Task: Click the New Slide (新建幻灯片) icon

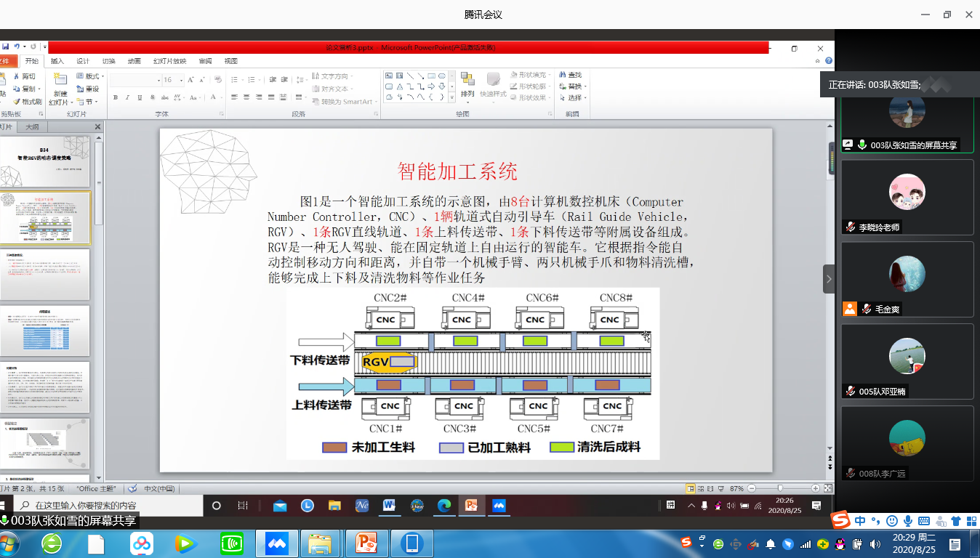Action: [60, 81]
